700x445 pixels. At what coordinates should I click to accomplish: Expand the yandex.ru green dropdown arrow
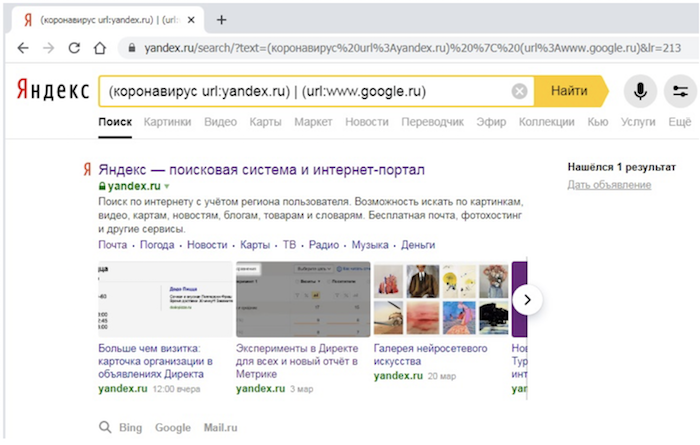167,186
